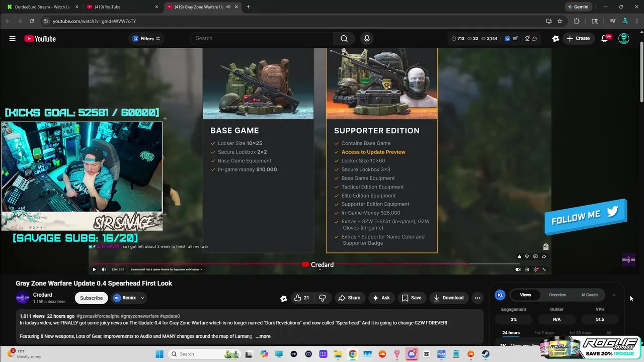This screenshot has width=644, height=362.
Task: Save the video to a playlist
Action: tap(412, 298)
